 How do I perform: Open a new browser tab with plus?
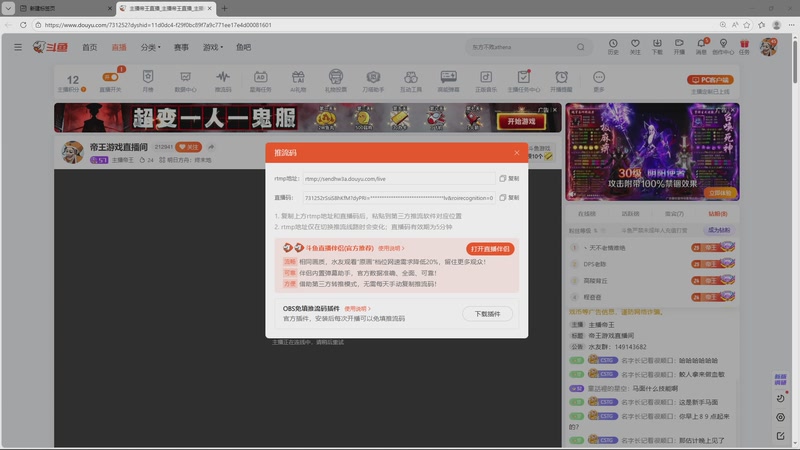pos(224,8)
